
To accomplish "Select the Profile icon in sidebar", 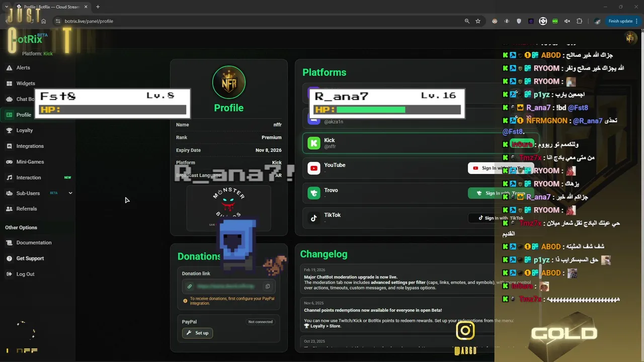I will click(x=9, y=115).
